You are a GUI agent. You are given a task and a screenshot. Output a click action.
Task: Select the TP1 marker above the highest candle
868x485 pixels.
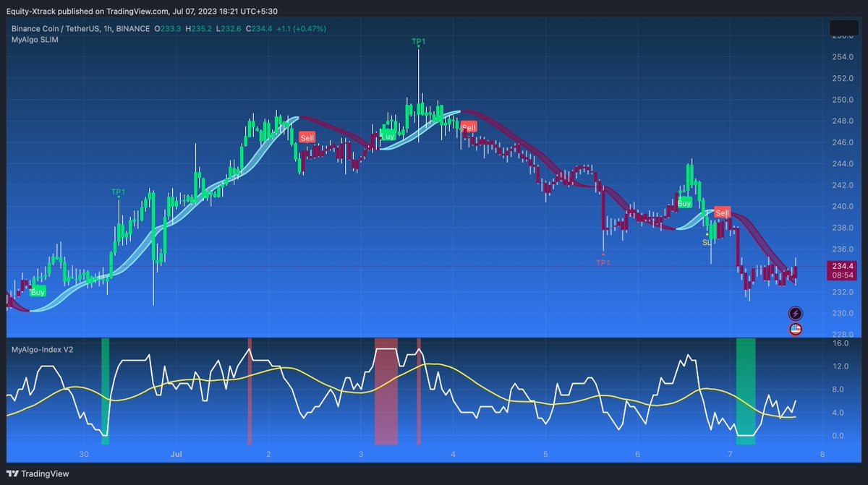click(x=417, y=42)
